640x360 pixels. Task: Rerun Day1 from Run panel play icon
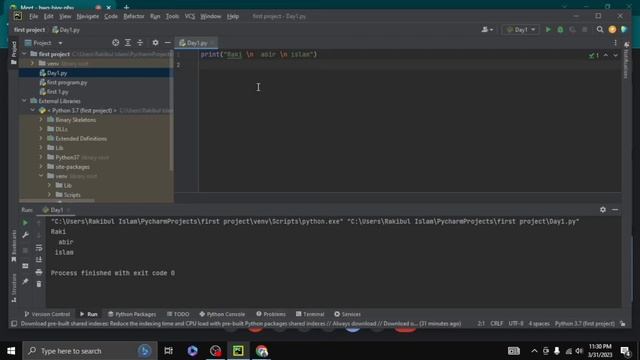25,223
